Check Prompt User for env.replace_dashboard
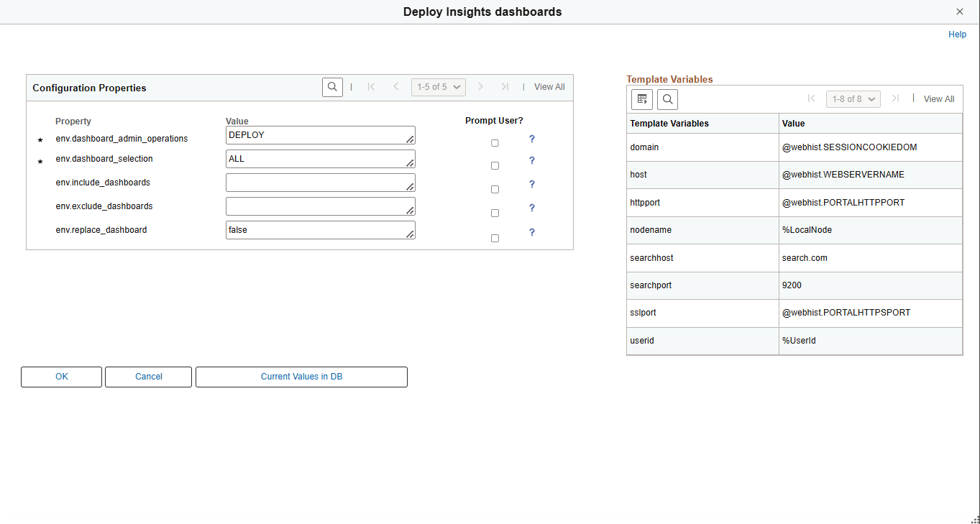The height and width of the screenshot is (524, 980). 495,238
